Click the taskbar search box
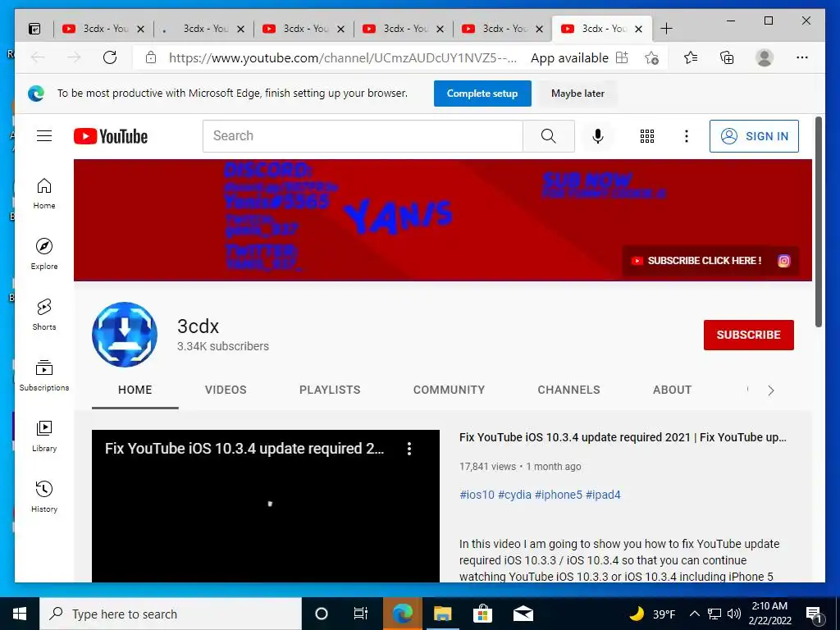Screen dimensions: 840x630 point(171,614)
